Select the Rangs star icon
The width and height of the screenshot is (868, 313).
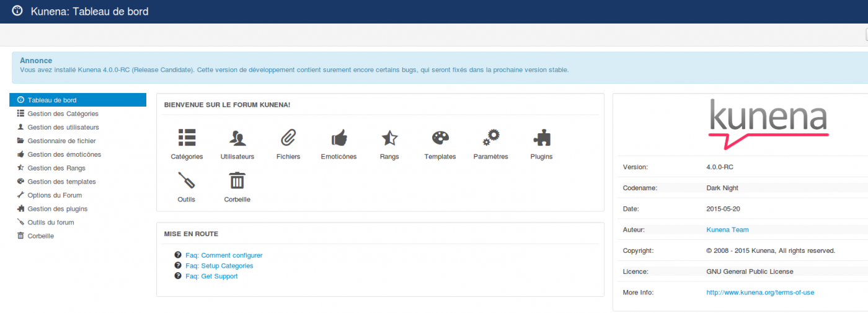(x=389, y=138)
